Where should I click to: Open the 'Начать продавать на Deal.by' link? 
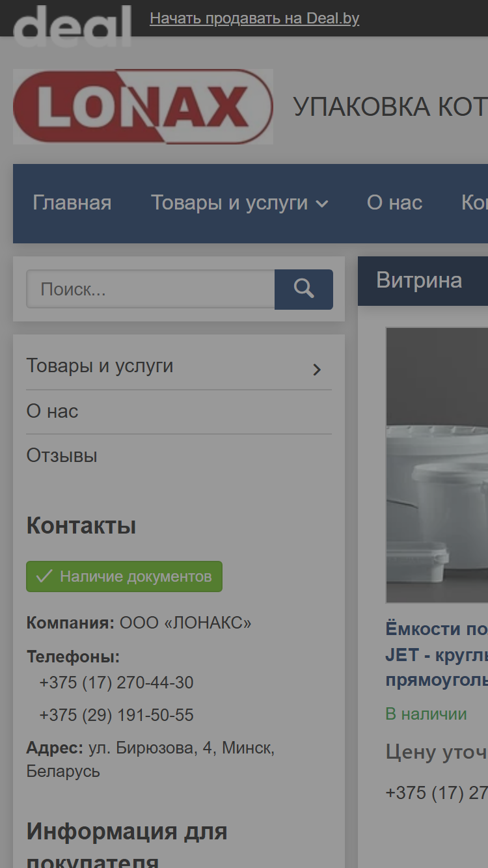[x=254, y=18]
